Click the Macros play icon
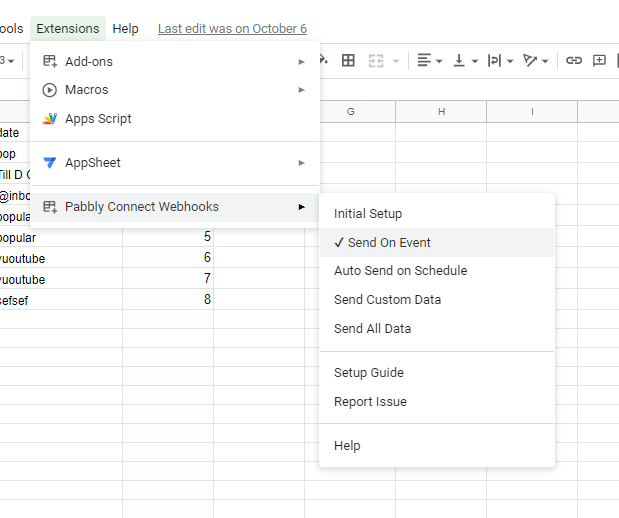The height and width of the screenshot is (518, 619). [x=49, y=90]
